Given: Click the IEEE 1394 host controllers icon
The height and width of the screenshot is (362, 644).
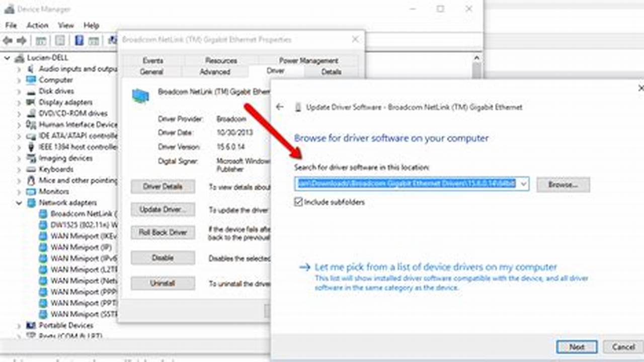Looking at the screenshot, I should coord(31,147).
